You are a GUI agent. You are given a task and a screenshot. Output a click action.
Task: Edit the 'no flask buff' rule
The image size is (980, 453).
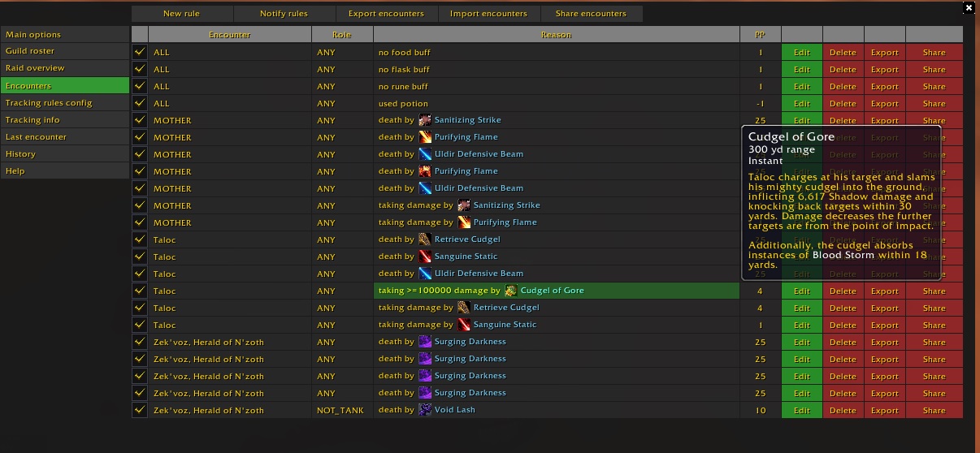pos(802,70)
